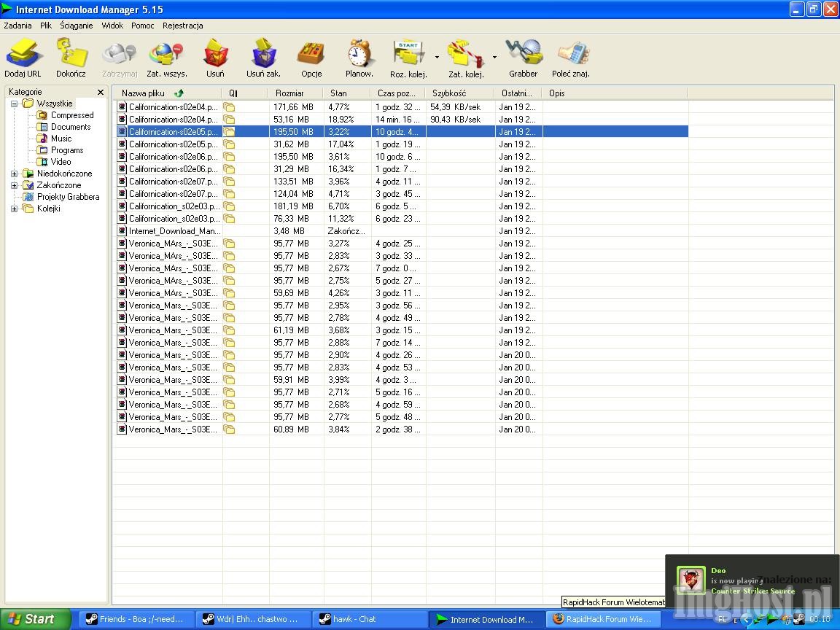
Task: Open the Zadania menu
Action: pos(17,26)
